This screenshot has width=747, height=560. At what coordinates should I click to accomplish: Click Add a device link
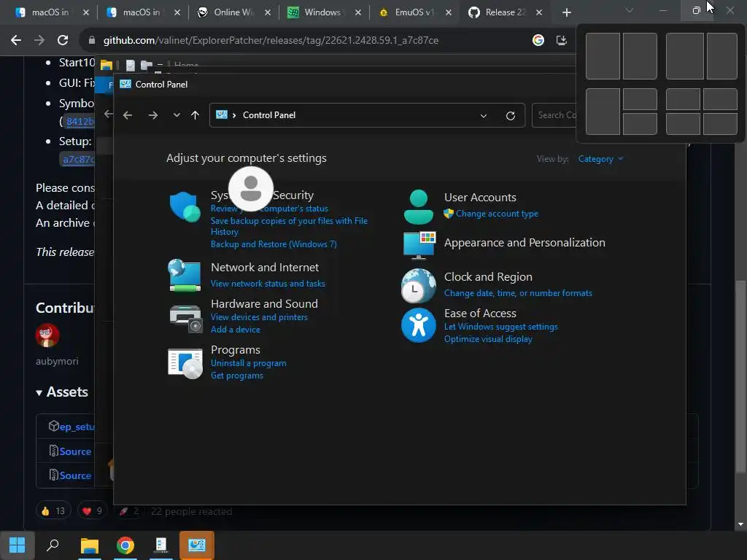236,330
